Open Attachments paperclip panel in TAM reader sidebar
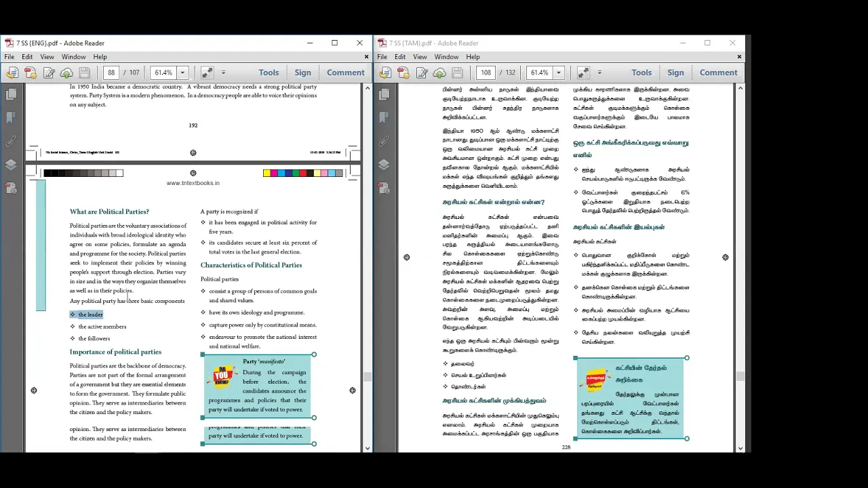The image size is (868, 488). point(384,142)
